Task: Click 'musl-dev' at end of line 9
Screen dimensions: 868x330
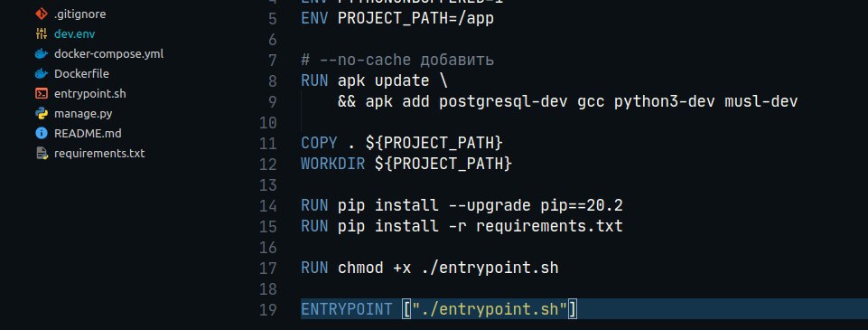Action: pos(761,102)
